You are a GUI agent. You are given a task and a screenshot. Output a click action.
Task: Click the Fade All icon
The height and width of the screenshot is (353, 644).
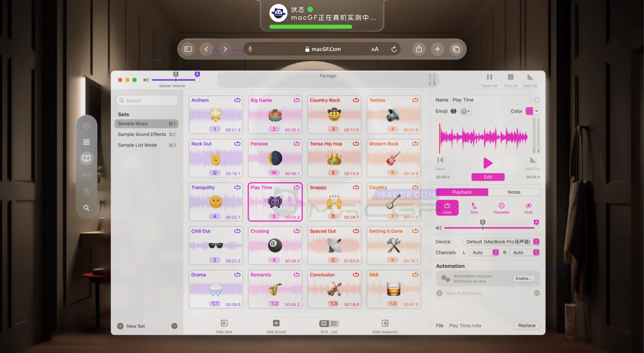click(x=530, y=77)
